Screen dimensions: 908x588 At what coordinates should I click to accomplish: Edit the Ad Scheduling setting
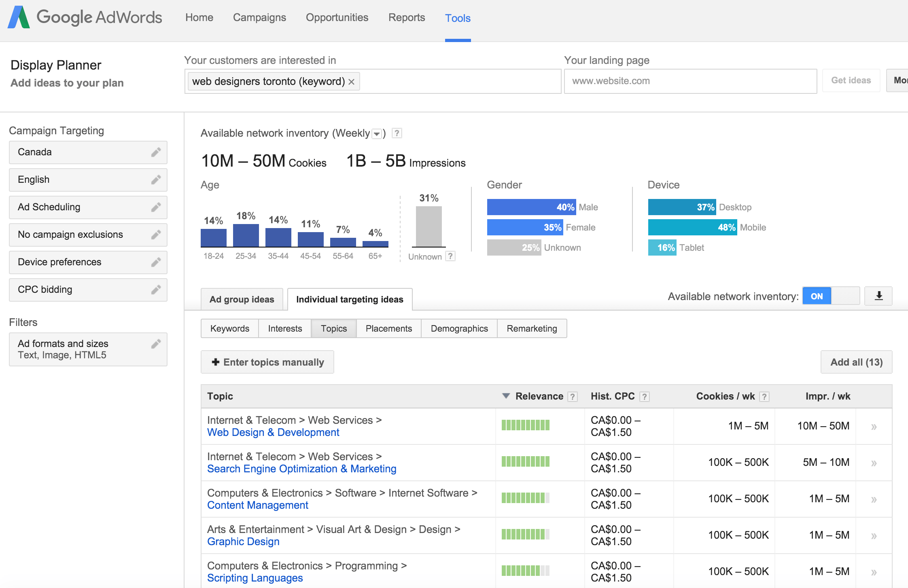tap(156, 207)
